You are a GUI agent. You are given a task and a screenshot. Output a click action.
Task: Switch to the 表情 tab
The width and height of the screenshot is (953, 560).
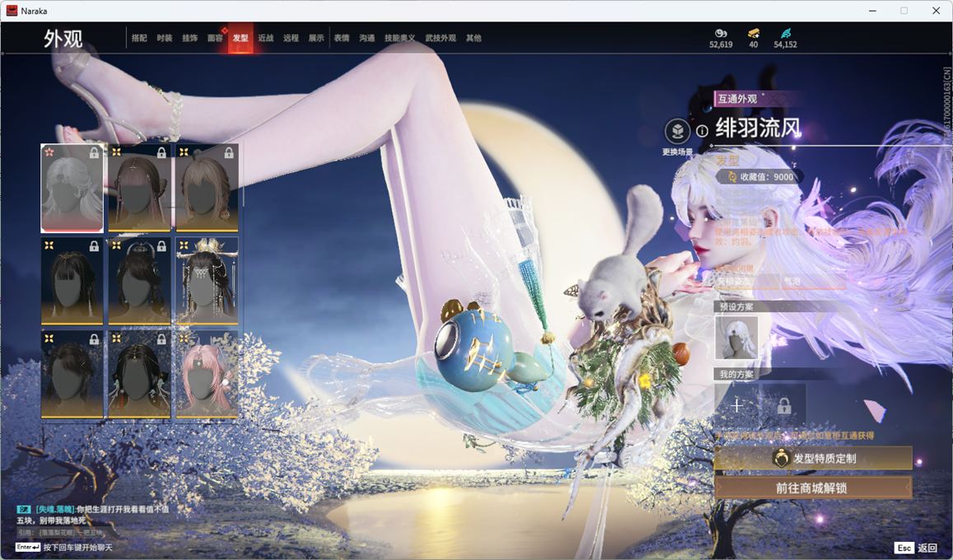pyautogui.click(x=342, y=38)
